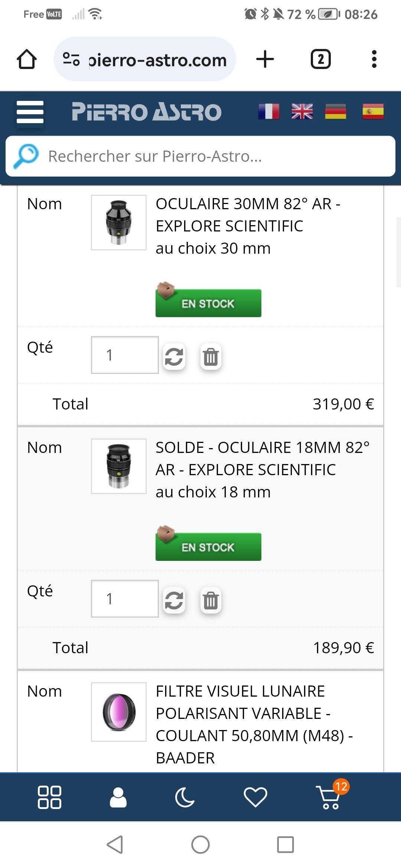The height and width of the screenshot is (868, 401).
Task: Edit quantity field for 30mm eyepiece
Action: (x=125, y=355)
